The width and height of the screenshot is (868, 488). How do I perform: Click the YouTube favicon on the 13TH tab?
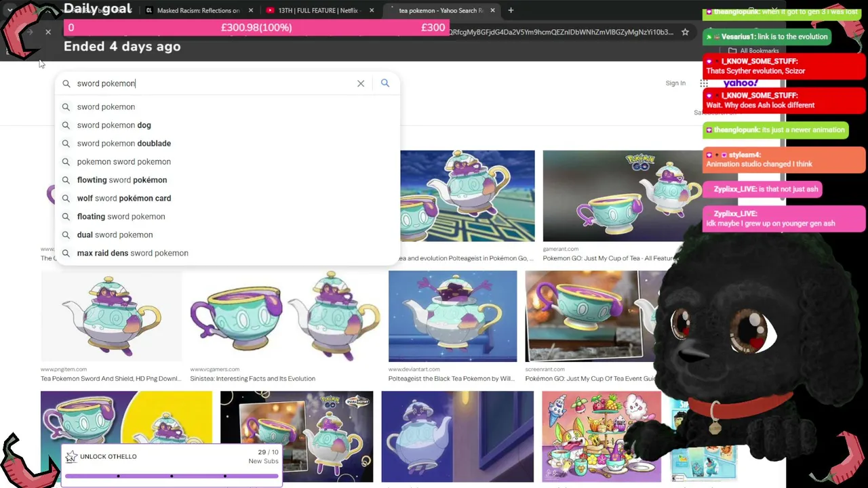point(271,10)
